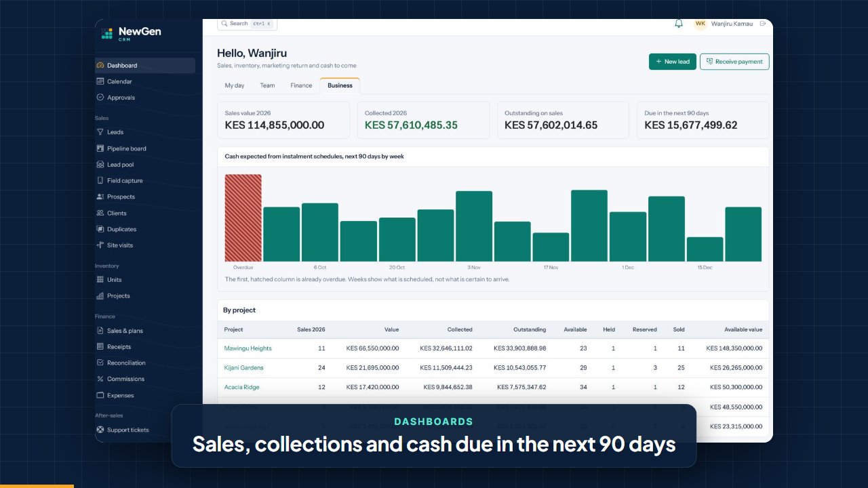Open Site visits signpost icon
This screenshot has width=868, height=488.
coord(100,245)
